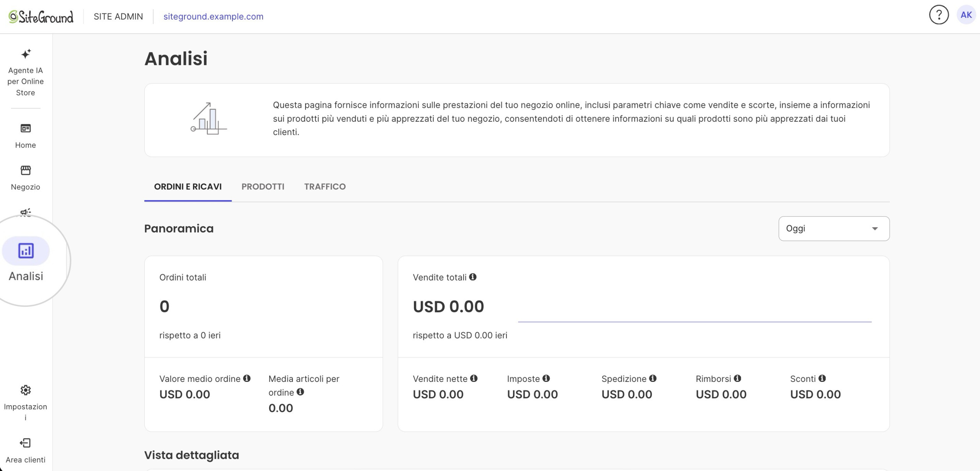This screenshot has width=980, height=471.
Task: Click the large USD 0.00 Vendite totali value
Action: (448, 306)
